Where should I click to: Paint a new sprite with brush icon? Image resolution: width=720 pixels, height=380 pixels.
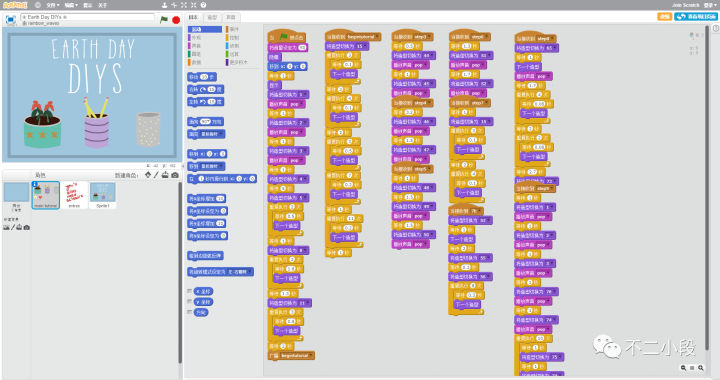(x=156, y=175)
